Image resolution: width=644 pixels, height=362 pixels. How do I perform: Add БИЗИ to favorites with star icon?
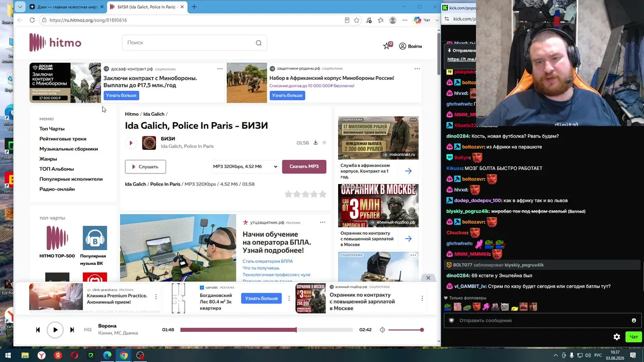[x=325, y=143]
